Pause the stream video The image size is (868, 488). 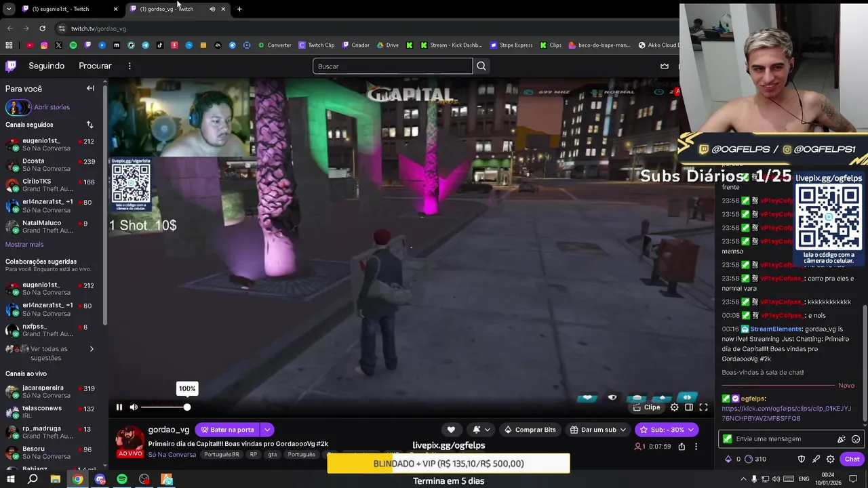119,407
